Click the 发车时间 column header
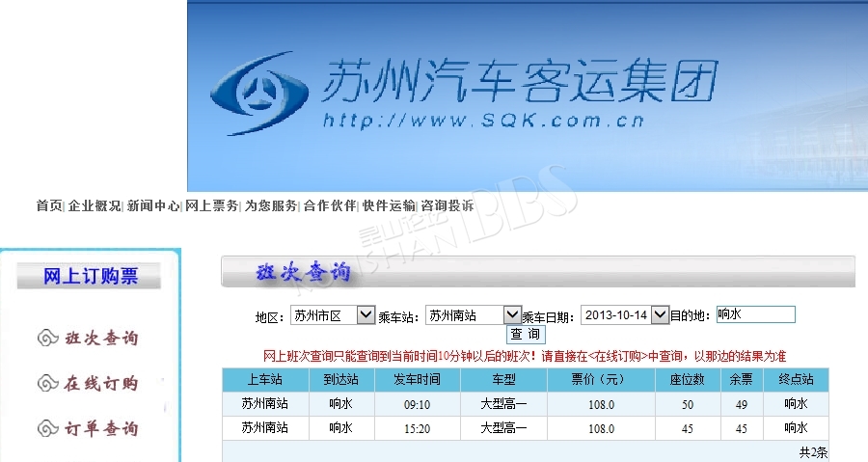This screenshot has width=868, height=462. coord(417,380)
